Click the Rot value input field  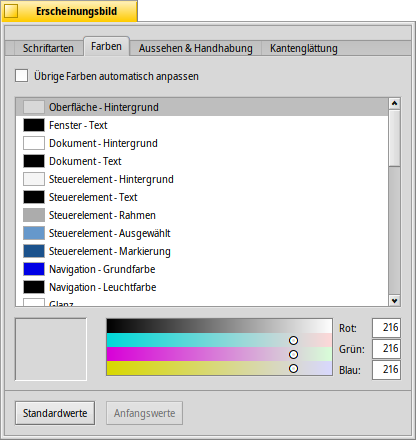click(386, 328)
